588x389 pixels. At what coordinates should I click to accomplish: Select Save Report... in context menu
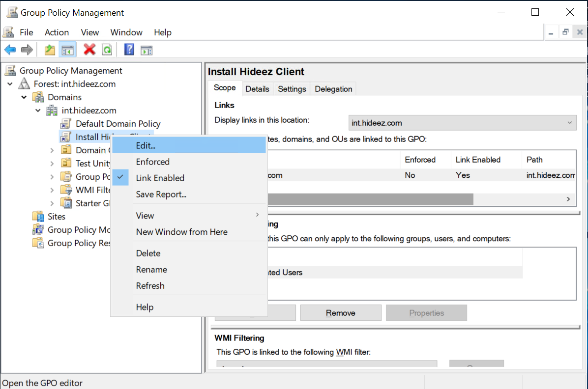click(x=190, y=194)
